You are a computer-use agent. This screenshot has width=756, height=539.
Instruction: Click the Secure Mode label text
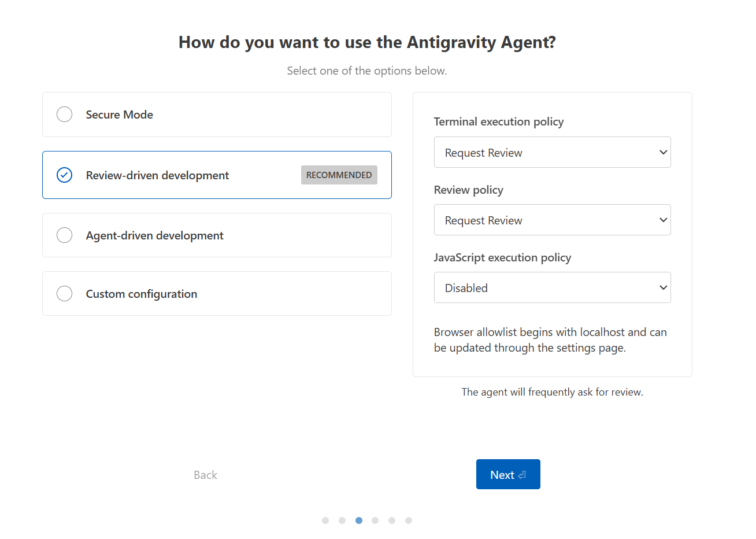119,115
